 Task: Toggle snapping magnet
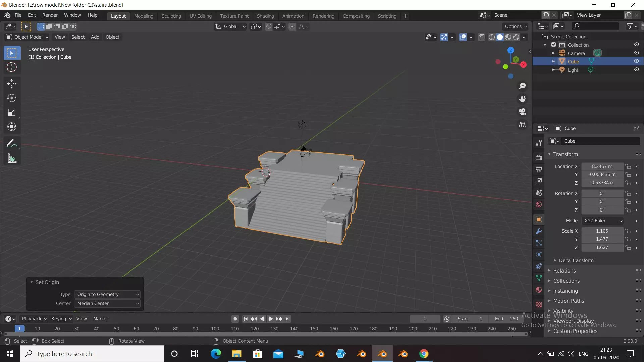tap(268, 27)
